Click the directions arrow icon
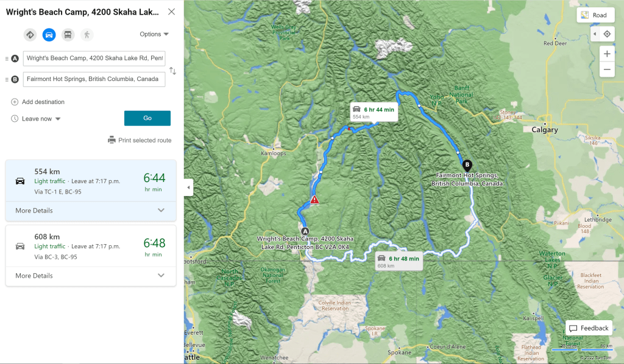 pos(30,35)
